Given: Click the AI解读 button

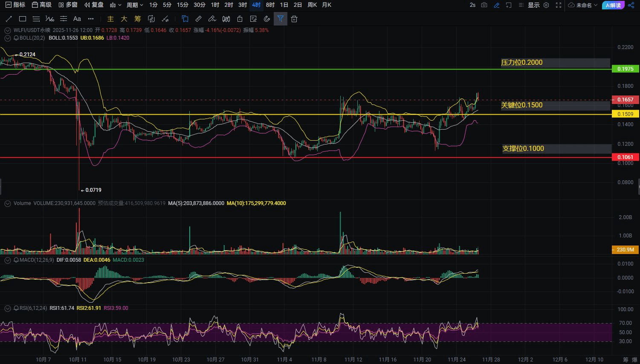Looking at the screenshot, I should click(614, 5).
